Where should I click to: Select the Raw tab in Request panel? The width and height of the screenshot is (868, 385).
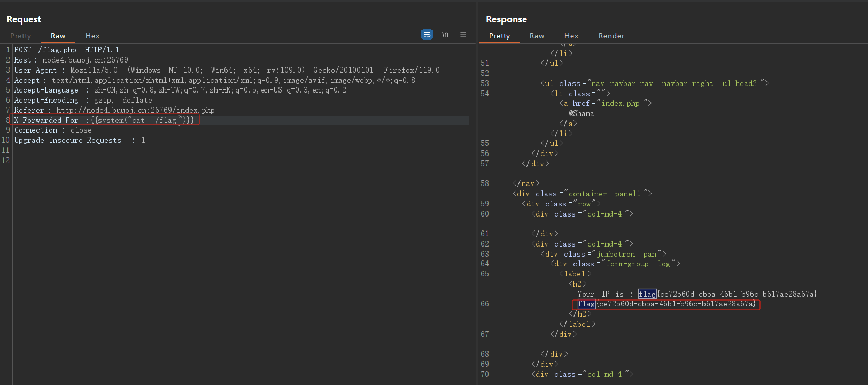click(x=58, y=36)
